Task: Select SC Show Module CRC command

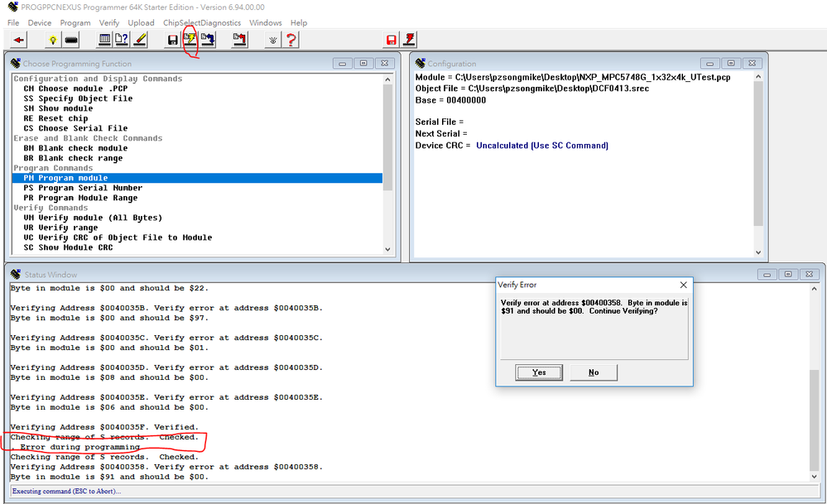Action: (x=68, y=247)
